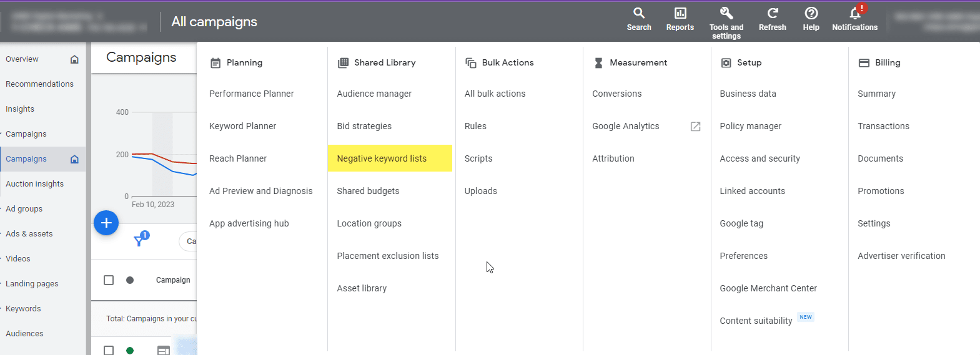Open Audience manager
Image resolution: width=980 pixels, height=355 pixels.
[374, 94]
